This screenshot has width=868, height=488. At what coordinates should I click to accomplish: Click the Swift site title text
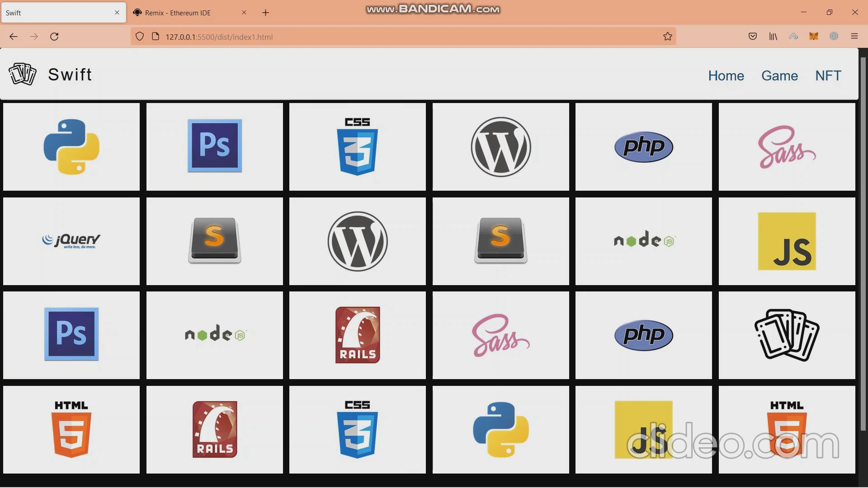[x=70, y=75]
